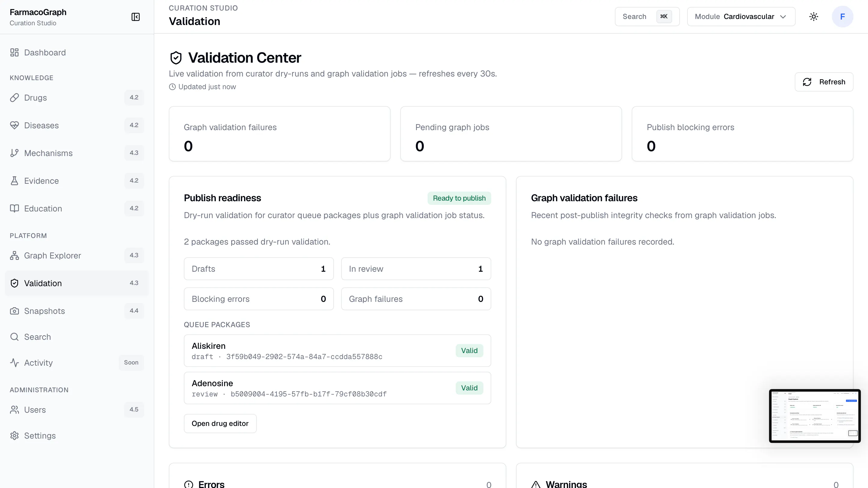Go to Diseases via heart-pulse icon

14,125
